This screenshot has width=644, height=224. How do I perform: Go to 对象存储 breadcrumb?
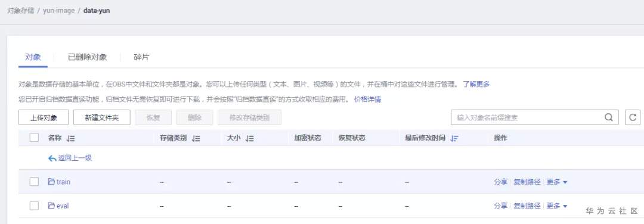20,11
